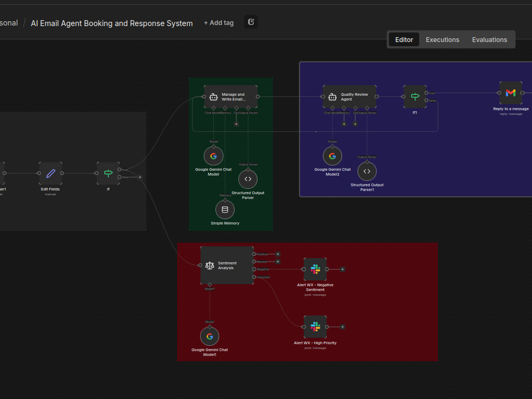Select the Quality Review Agent node
532x399 pixels.
pos(350,97)
